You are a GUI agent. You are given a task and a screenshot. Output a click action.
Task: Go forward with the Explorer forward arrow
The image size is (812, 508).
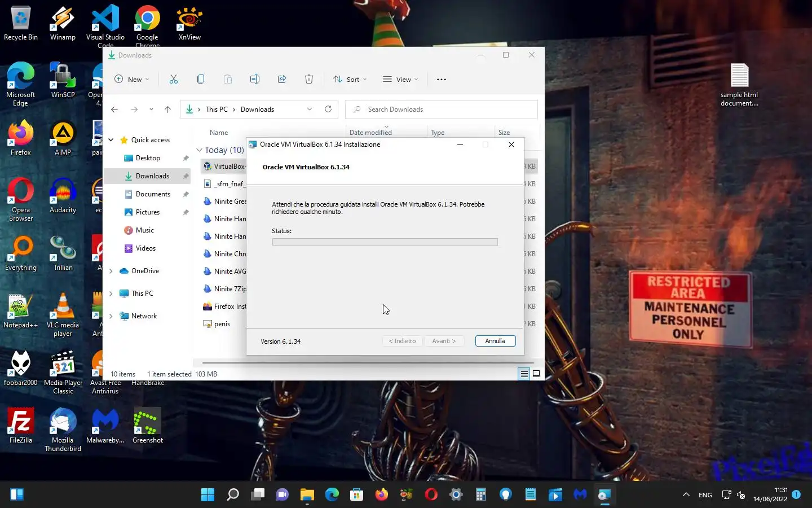[x=134, y=110]
